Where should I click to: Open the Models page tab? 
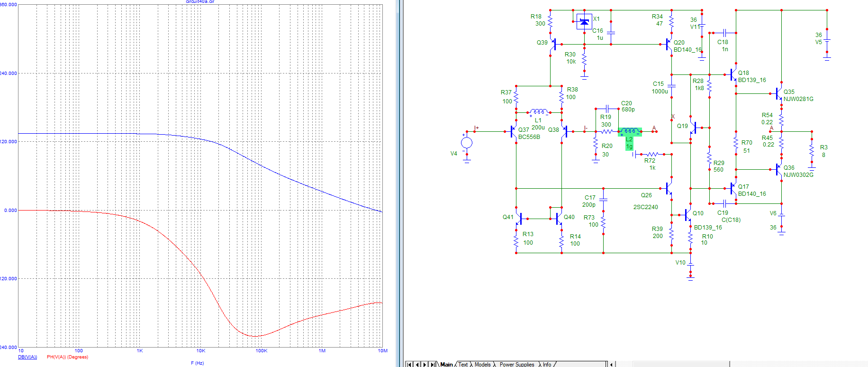coord(482,364)
